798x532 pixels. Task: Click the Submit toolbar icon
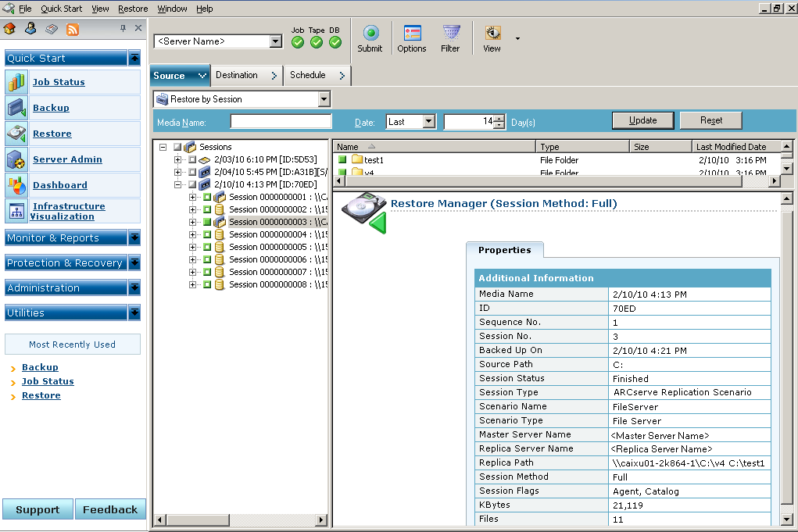tap(370, 33)
